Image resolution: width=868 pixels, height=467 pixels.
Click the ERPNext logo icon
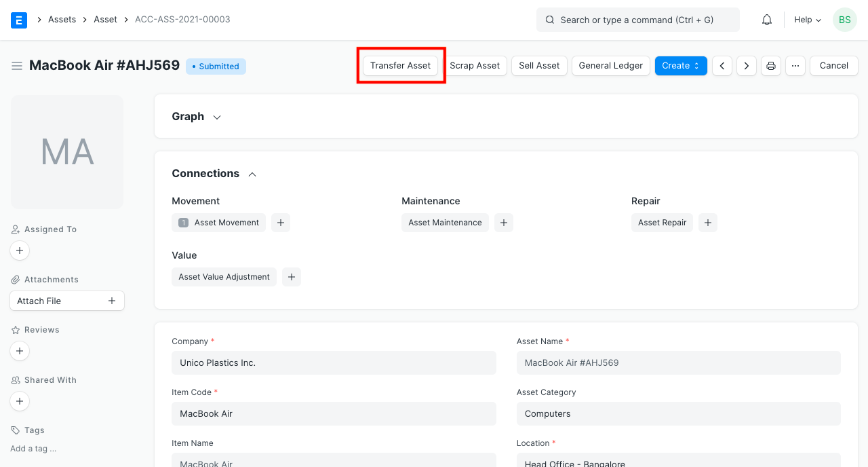click(x=18, y=20)
